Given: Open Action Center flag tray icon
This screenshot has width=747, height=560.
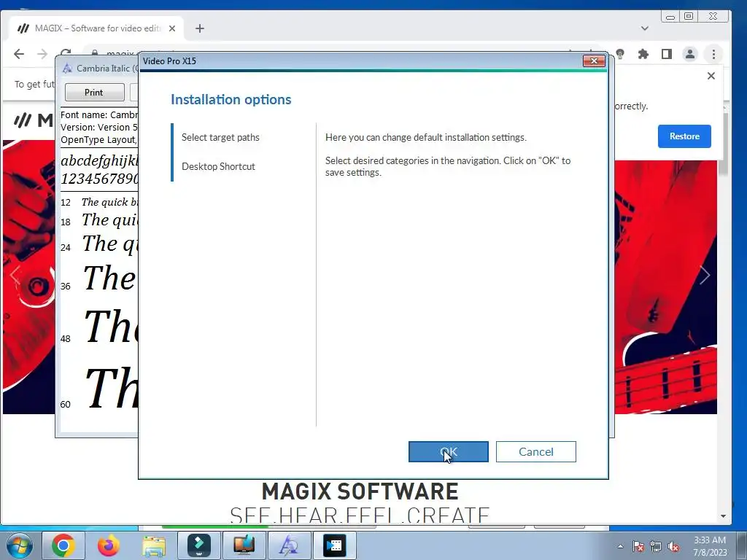Looking at the screenshot, I should (x=638, y=546).
